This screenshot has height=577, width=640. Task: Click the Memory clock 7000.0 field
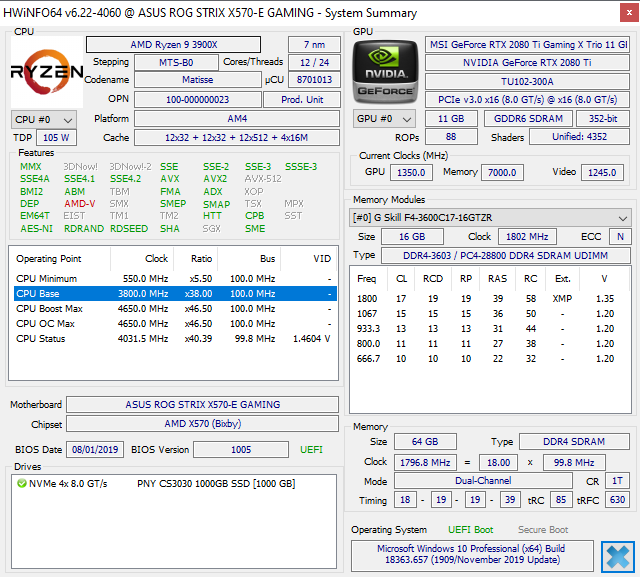tap(502, 173)
